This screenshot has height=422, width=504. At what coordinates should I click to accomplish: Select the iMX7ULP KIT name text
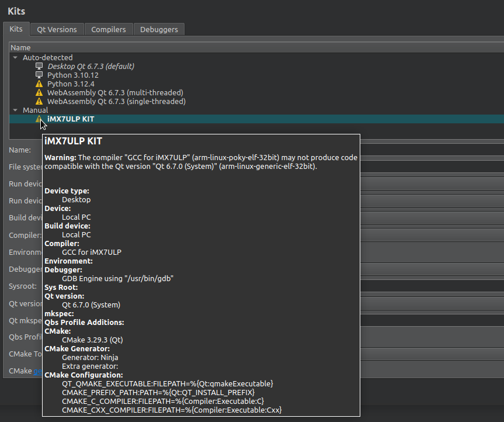coord(71,119)
